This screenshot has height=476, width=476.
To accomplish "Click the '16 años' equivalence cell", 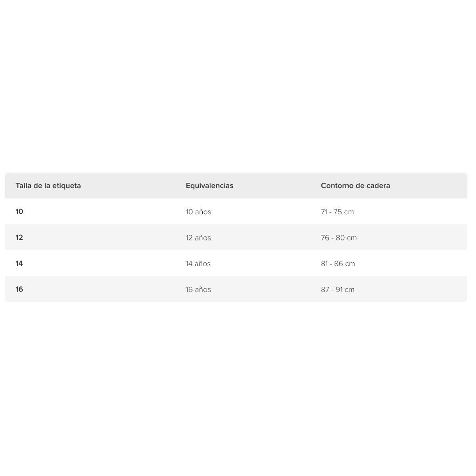I will (x=198, y=290).
